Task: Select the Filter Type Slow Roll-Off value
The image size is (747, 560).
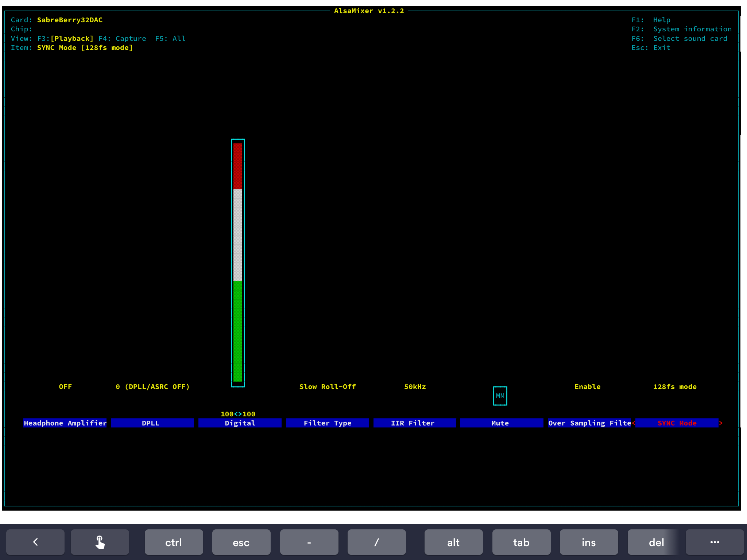Action: pos(328,387)
